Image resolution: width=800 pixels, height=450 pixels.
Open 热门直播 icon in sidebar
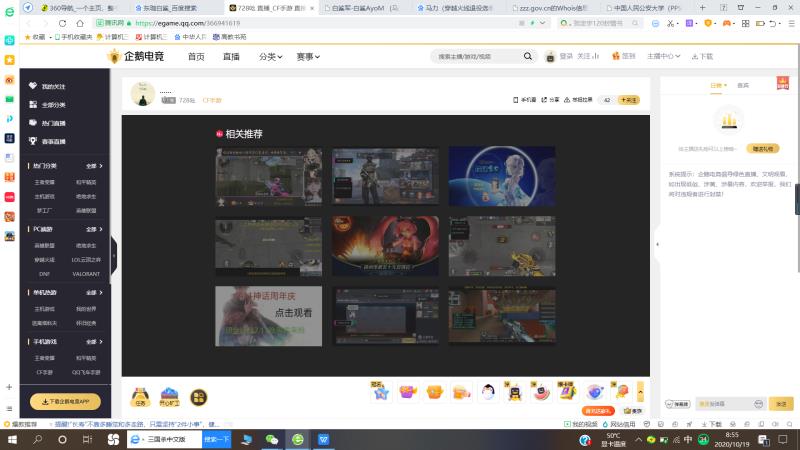(33, 122)
